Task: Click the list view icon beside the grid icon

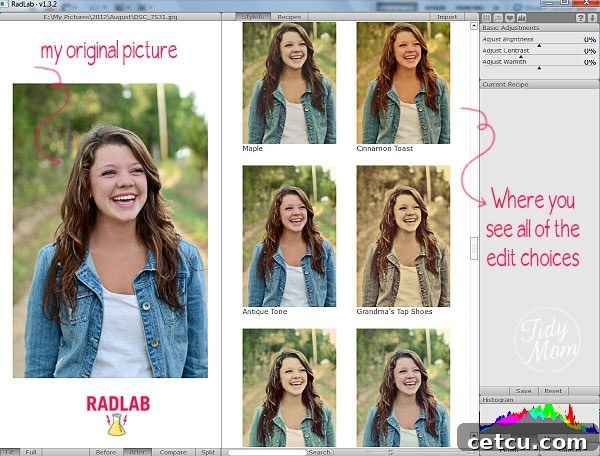Action: click(498, 18)
